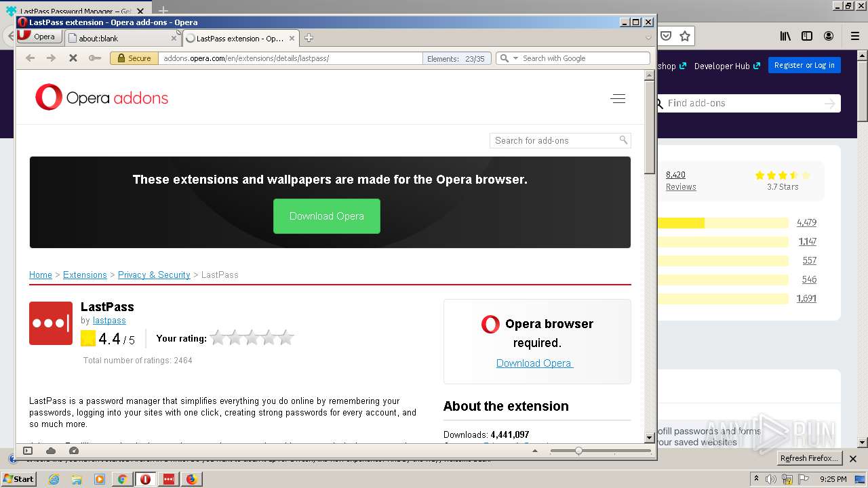Viewport: 868px width, 488px height.
Task: Click the Opera Link cloud icon
Action: [x=51, y=451]
